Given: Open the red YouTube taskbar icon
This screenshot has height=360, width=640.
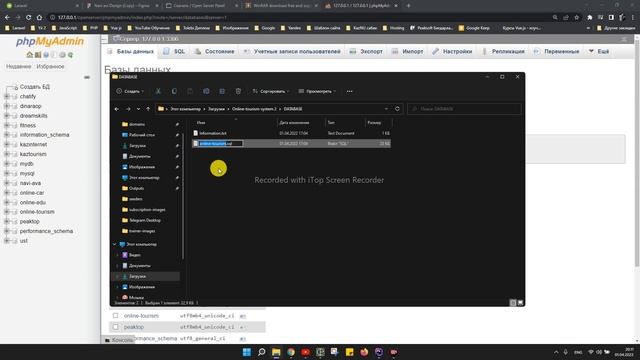Looking at the screenshot, I should tap(305, 352).
